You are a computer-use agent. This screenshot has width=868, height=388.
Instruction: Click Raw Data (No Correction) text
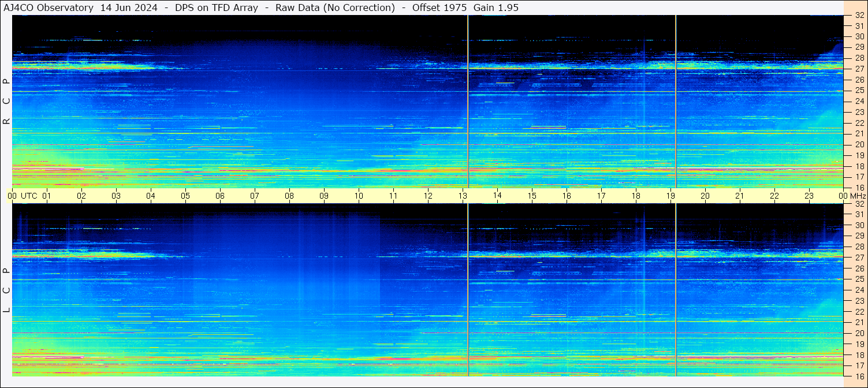(x=335, y=8)
